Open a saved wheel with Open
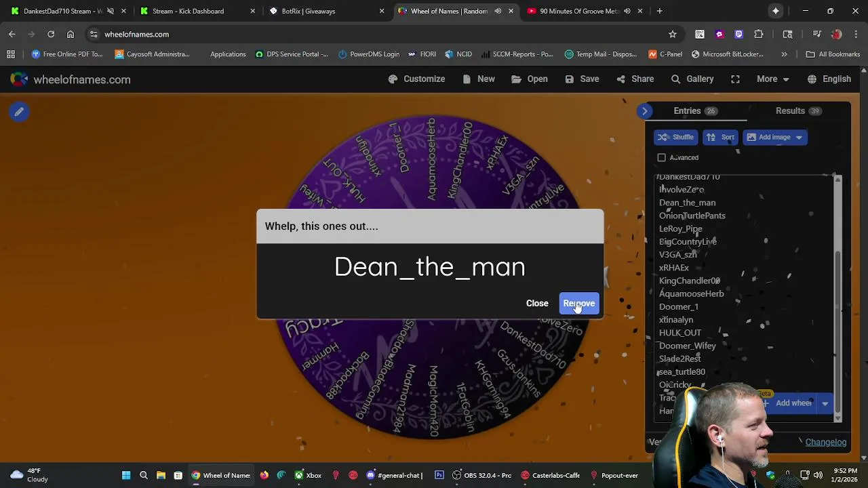868x488 pixels. point(530,79)
